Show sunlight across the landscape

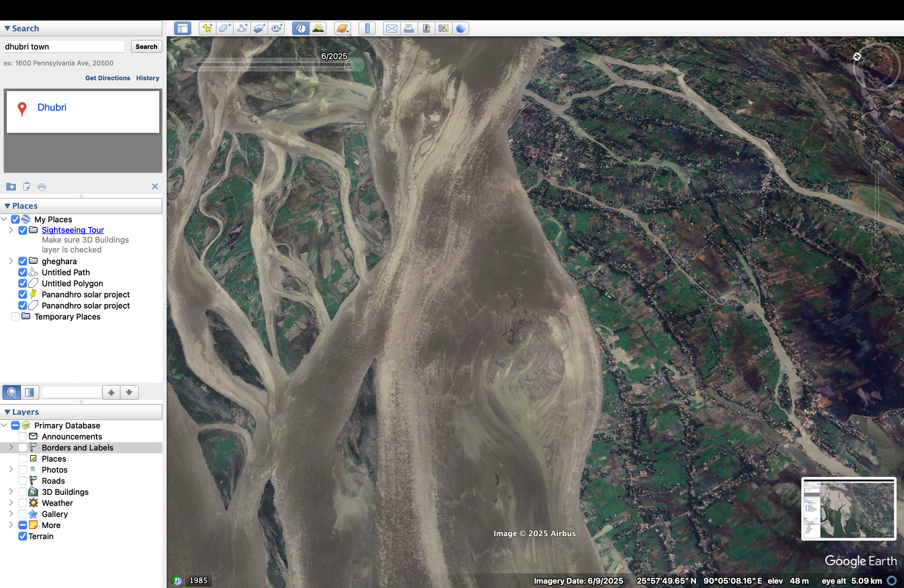pyautogui.click(x=318, y=28)
